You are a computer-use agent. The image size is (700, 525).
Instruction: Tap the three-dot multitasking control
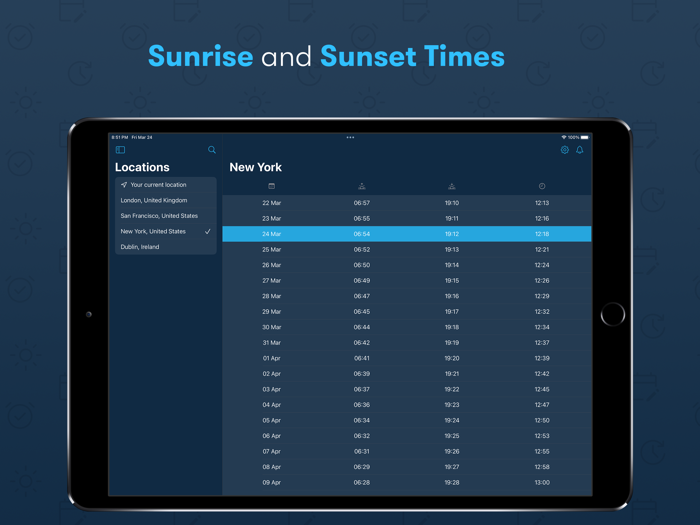pyautogui.click(x=350, y=138)
